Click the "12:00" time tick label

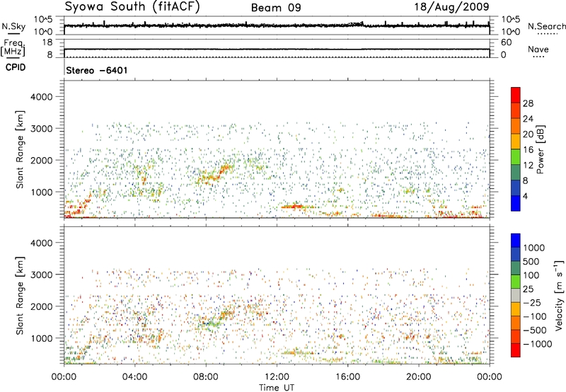(277, 377)
